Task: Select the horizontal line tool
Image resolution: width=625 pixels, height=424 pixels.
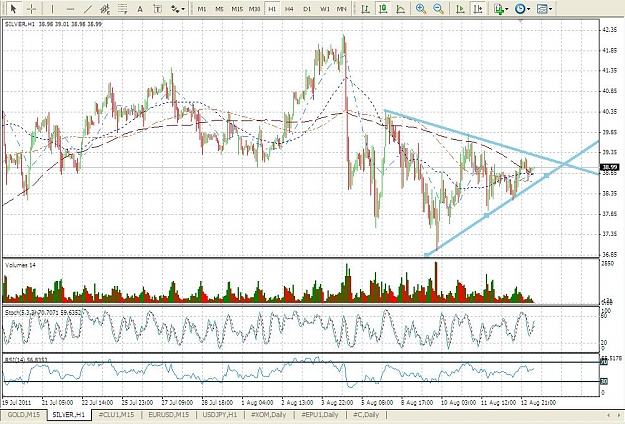Action: 70,9
